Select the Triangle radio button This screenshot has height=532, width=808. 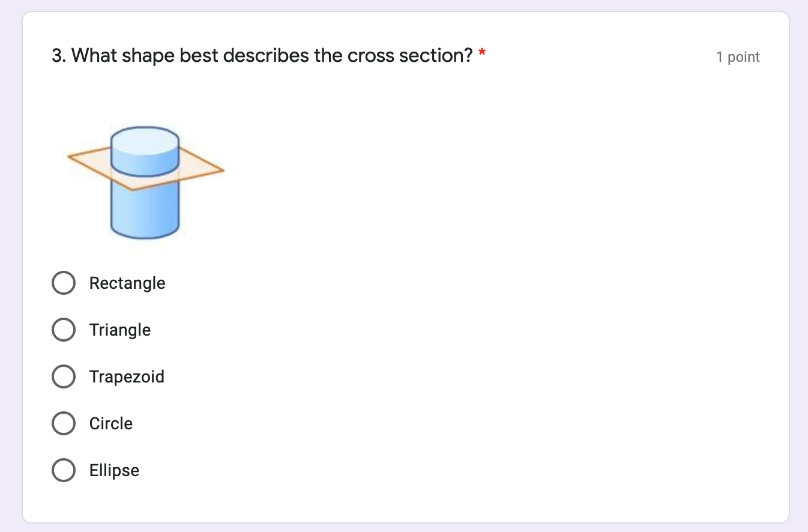point(64,330)
